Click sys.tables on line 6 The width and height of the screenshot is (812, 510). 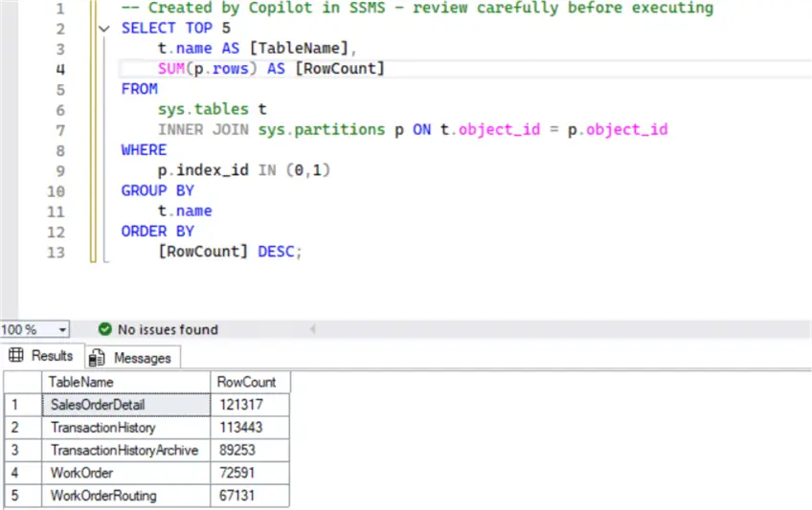203,109
